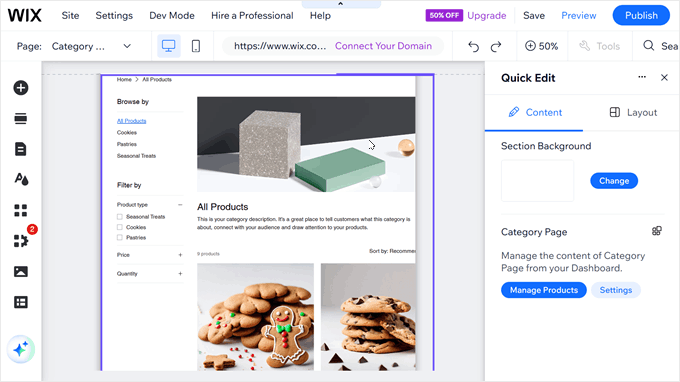Collapse the Product type filter
Image resolution: width=680 pixels, height=382 pixels.
180,205
